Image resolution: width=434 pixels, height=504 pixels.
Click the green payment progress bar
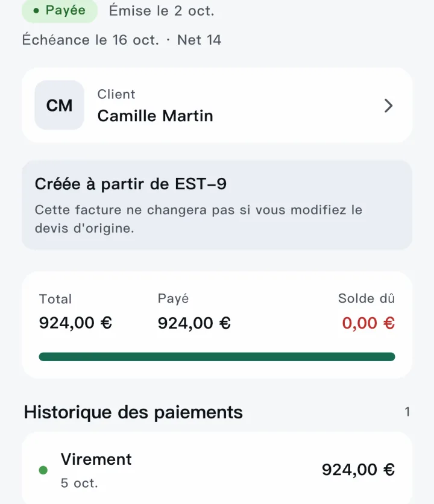(217, 357)
